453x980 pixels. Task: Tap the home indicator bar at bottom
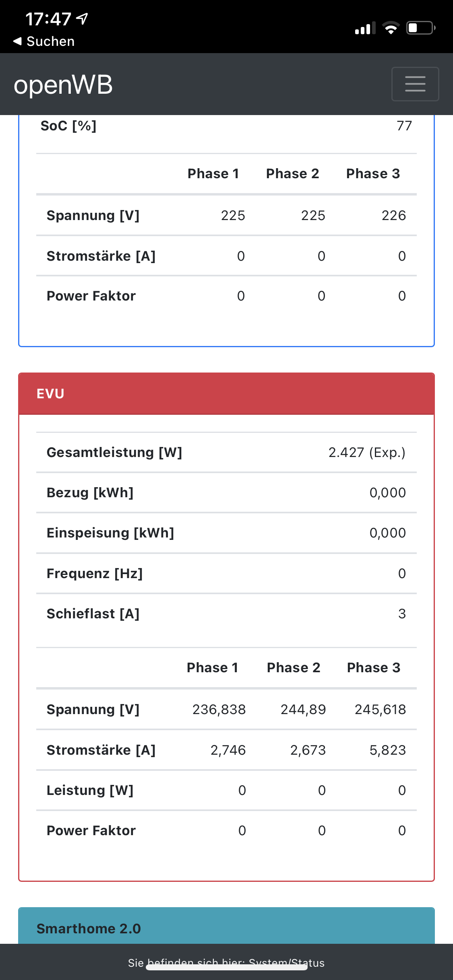point(226,967)
